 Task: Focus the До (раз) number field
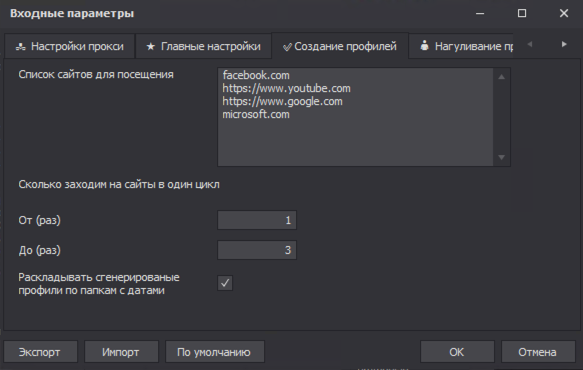click(x=257, y=250)
